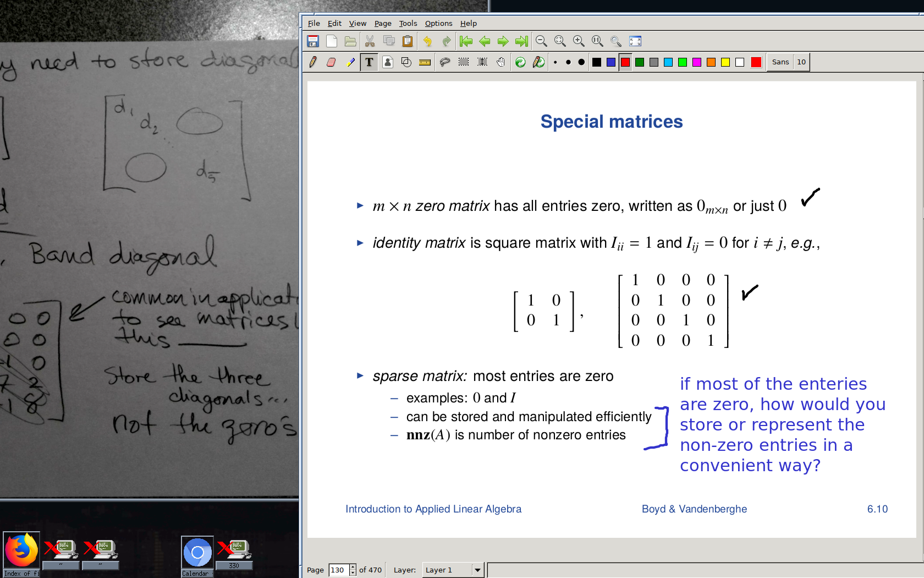Click the Zoom In magnifier
The image size is (924, 578).
coord(579,41)
